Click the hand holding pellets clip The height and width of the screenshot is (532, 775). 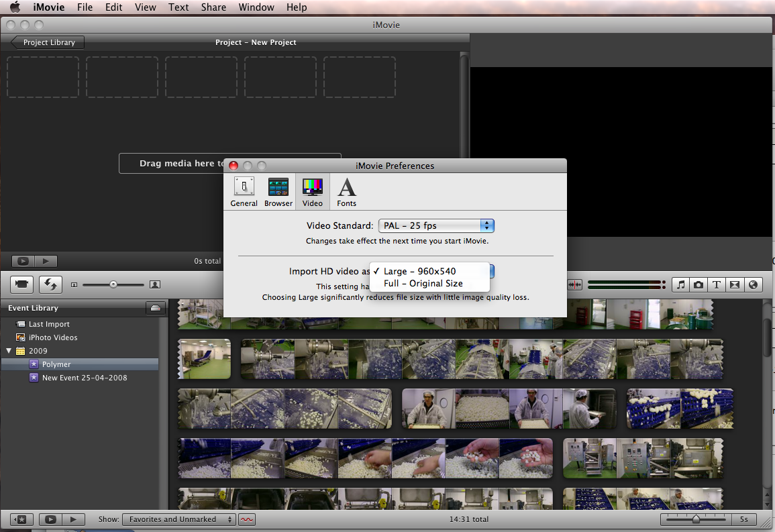coord(365,458)
